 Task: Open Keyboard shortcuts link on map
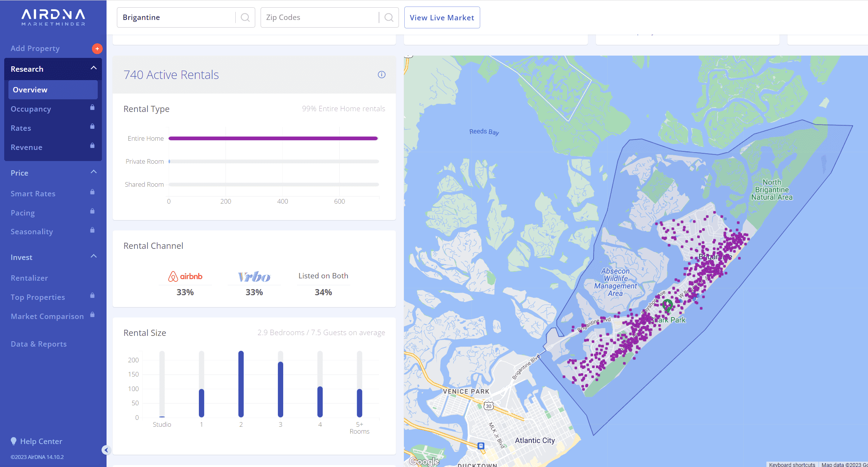click(792, 464)
